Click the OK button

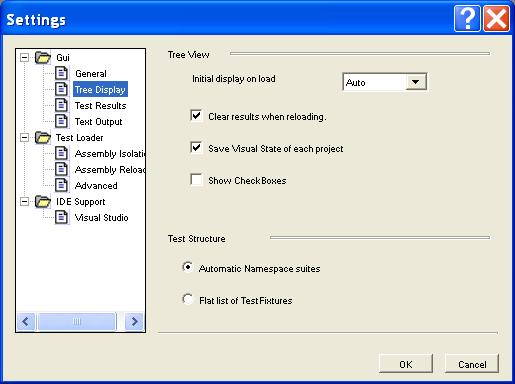pyautogui.click(x=406, y=364)
